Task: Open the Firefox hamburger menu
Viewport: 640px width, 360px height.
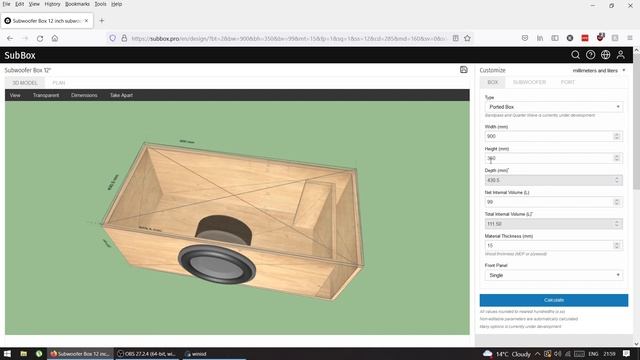Action: tap(630, 38)
